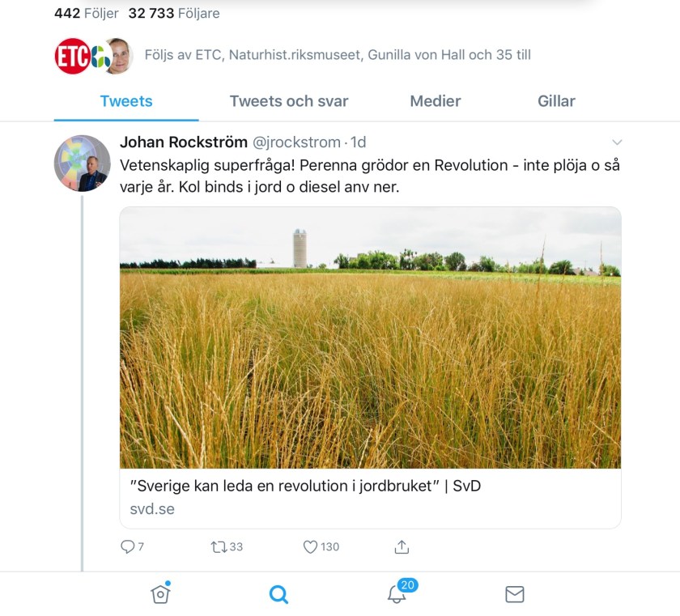Open the Gillar tab

[x=557, y=101]
